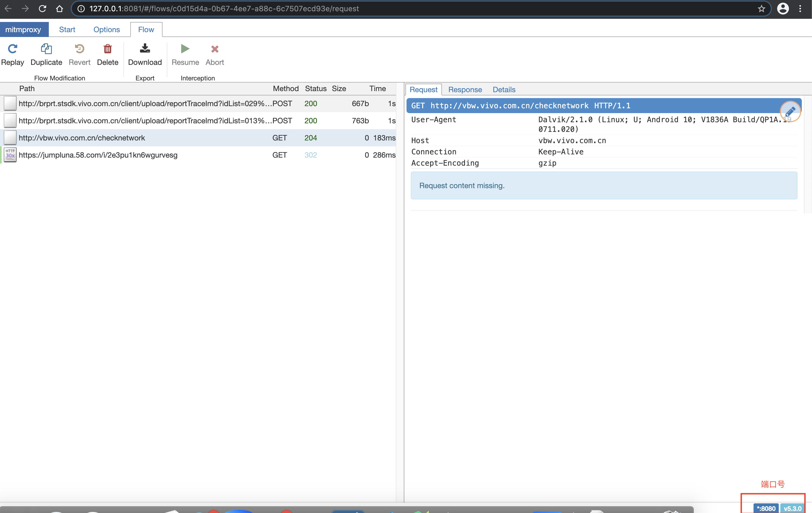This screenshot has height=513, width=812.
Task: Select the Details tab
Action: click(x=504, y=89)
